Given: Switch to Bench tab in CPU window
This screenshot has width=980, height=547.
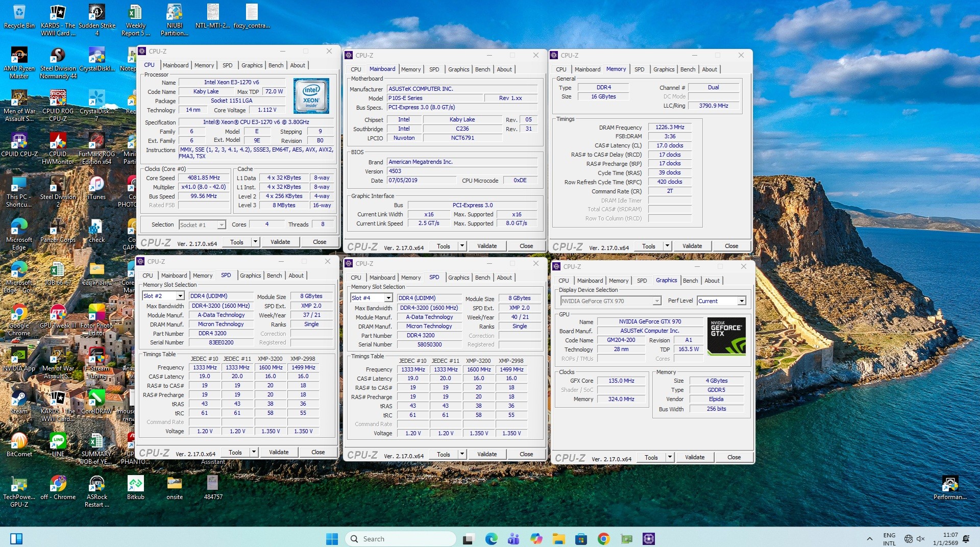Looking at the screenshot, I should pyautogui.click(x=276, y=65).
